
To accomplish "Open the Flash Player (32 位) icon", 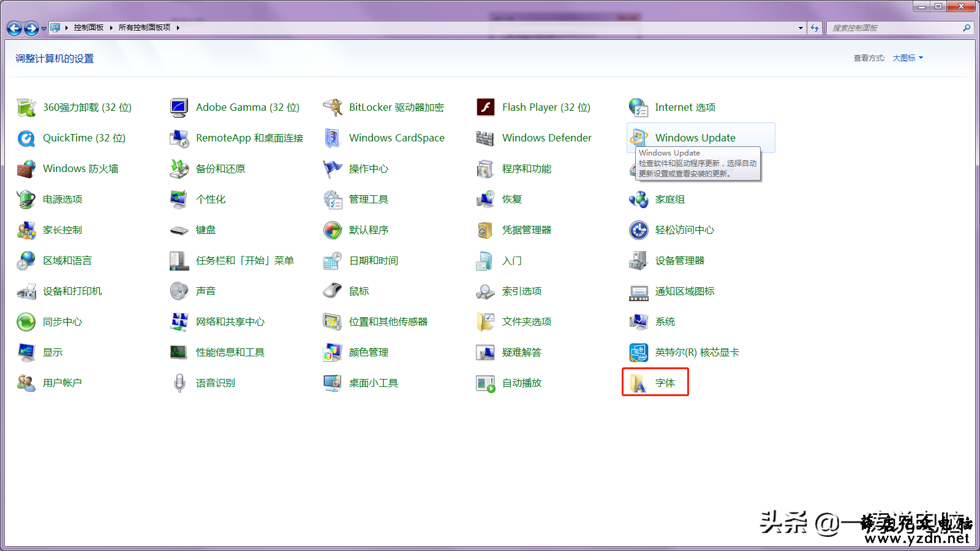I will [x=486, y=107].
